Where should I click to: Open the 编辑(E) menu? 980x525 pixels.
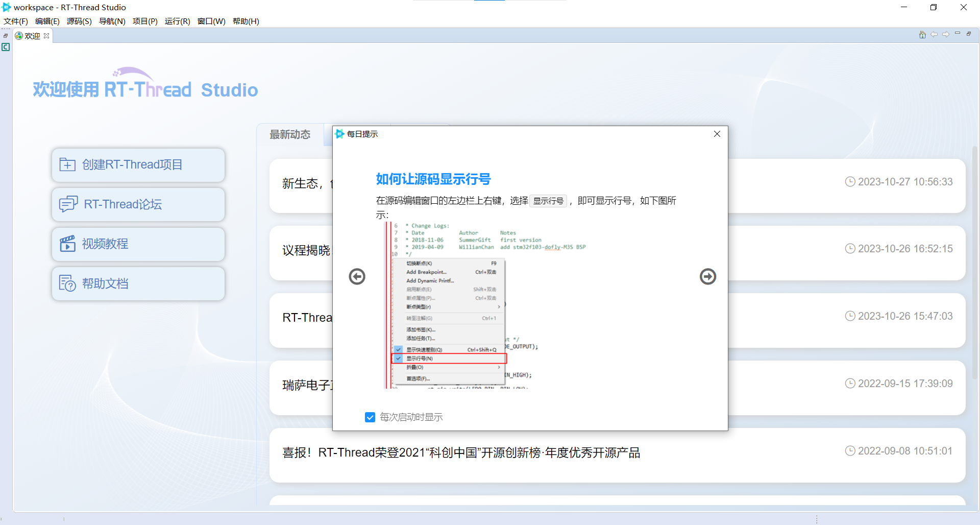47,21
